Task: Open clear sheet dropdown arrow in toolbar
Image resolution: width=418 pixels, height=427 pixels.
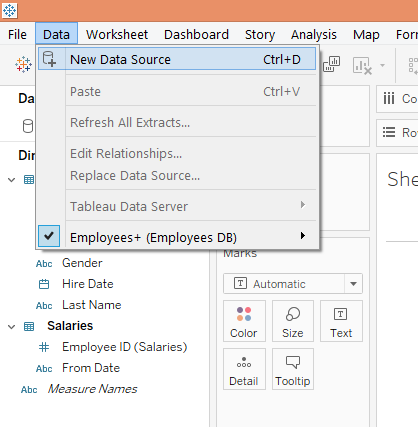Action: point(383,65)
